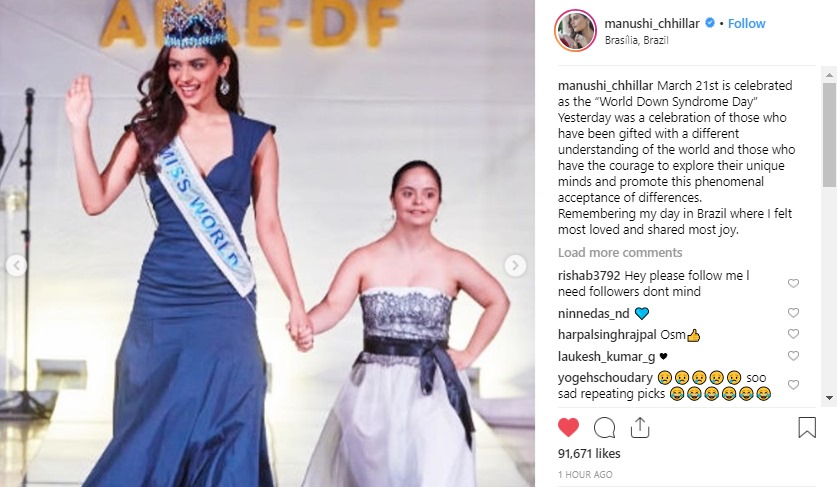Toggle the bookmark save icon
The width and height of the screenshot is (837, 487).
tap(807, 427)
